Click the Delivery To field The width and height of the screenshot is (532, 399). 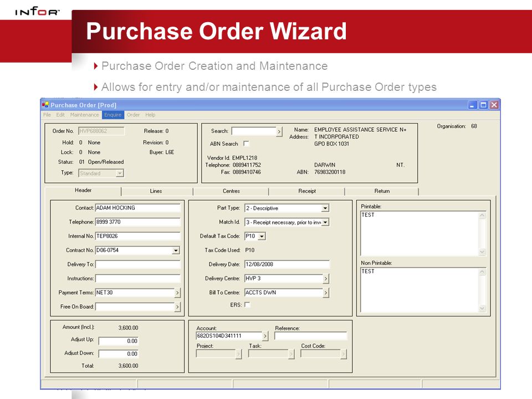[x=138, y=264]
